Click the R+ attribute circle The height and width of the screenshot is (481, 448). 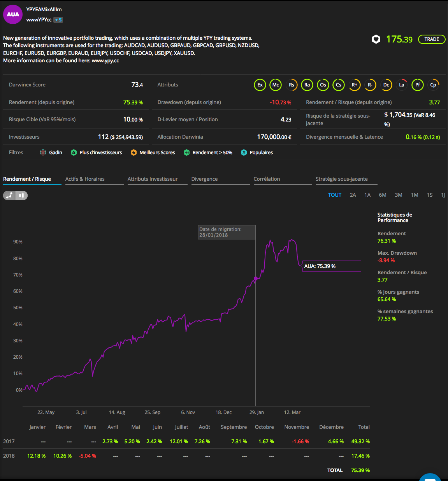pyautogui.click(x=355, y=85)
